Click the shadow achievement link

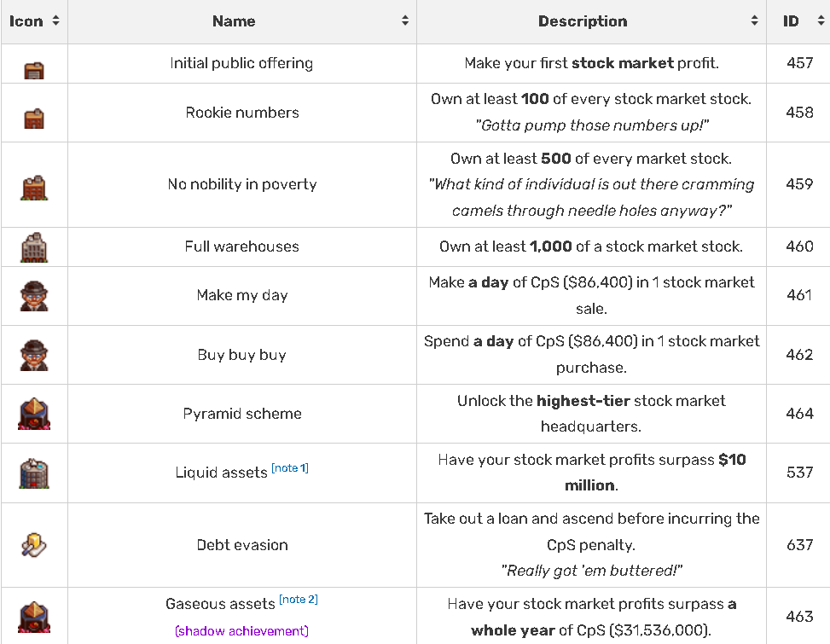click(x=241, y=631)
